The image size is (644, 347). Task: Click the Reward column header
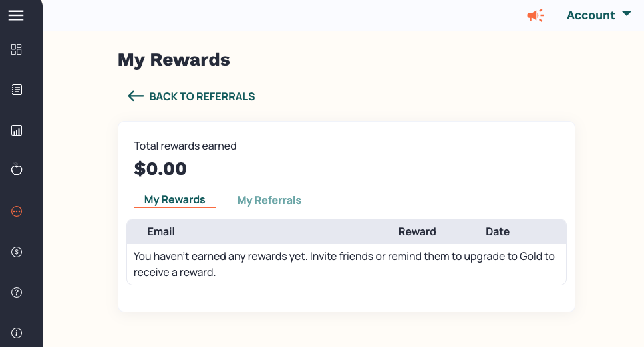417,232
